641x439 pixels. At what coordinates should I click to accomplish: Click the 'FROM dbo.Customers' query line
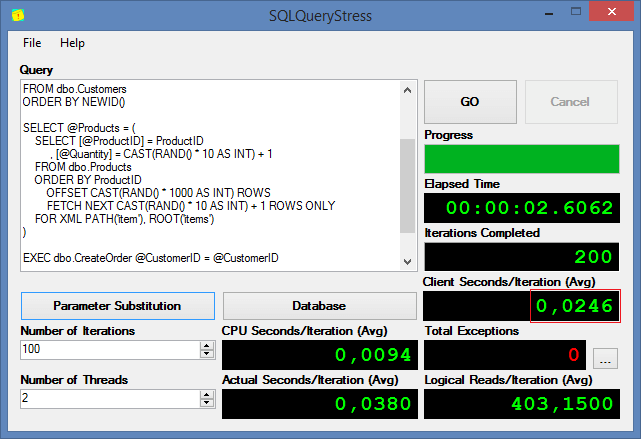tap(75, 89)
